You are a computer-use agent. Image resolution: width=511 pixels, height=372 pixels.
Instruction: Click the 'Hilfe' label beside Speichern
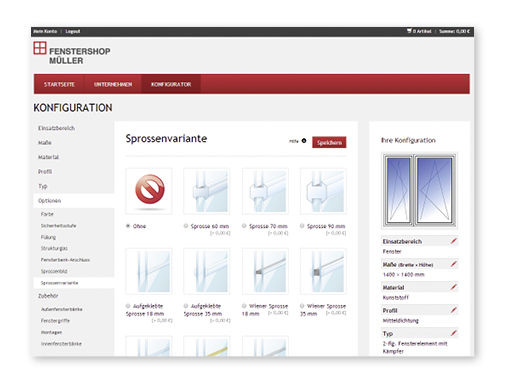(294, 141)
